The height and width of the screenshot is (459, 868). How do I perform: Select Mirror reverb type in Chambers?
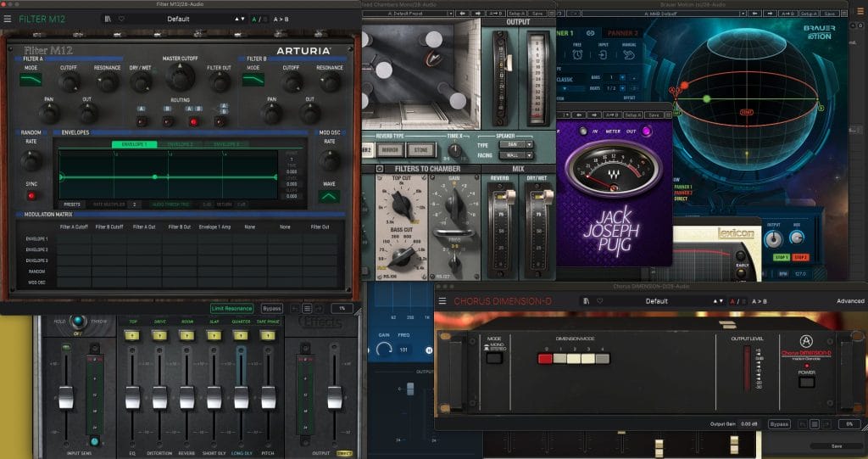click(x=390, y=149)
